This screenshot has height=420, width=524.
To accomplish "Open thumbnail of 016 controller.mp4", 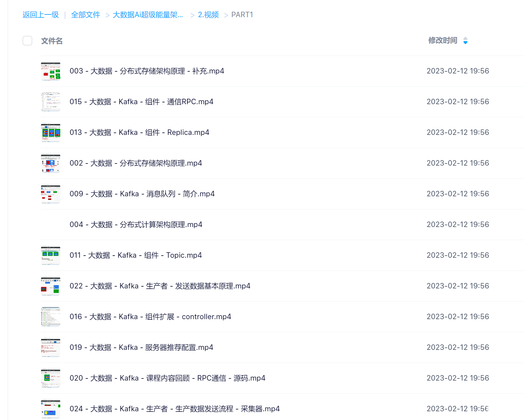I will click(x=51, y=317).
